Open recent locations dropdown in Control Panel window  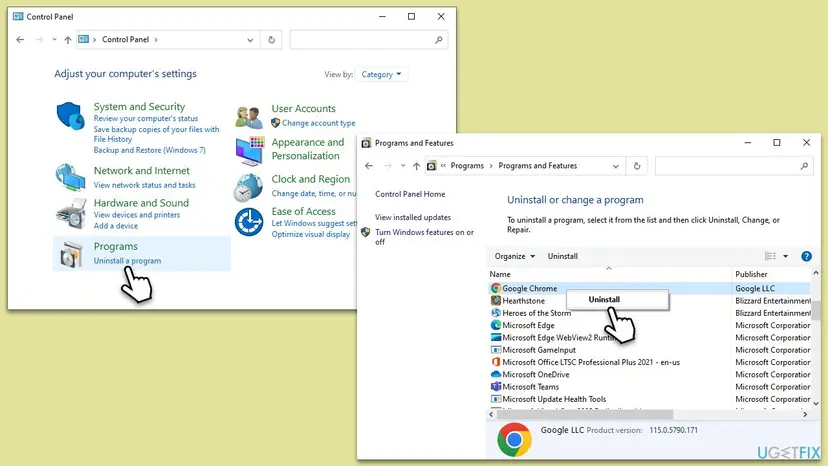(x=54, y=40)
